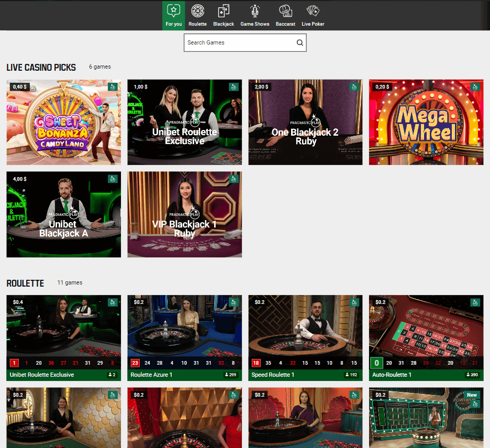Click the provider badge on Auto-Roulette 1
The width and height of the screenshot is (490, 448).
[x=475, y=302]
